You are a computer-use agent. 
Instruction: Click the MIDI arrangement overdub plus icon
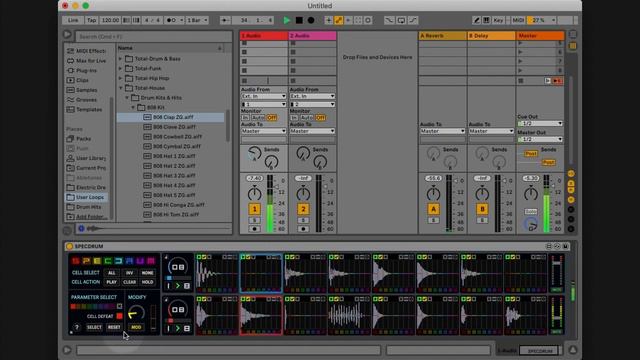(x=328, y=20)
